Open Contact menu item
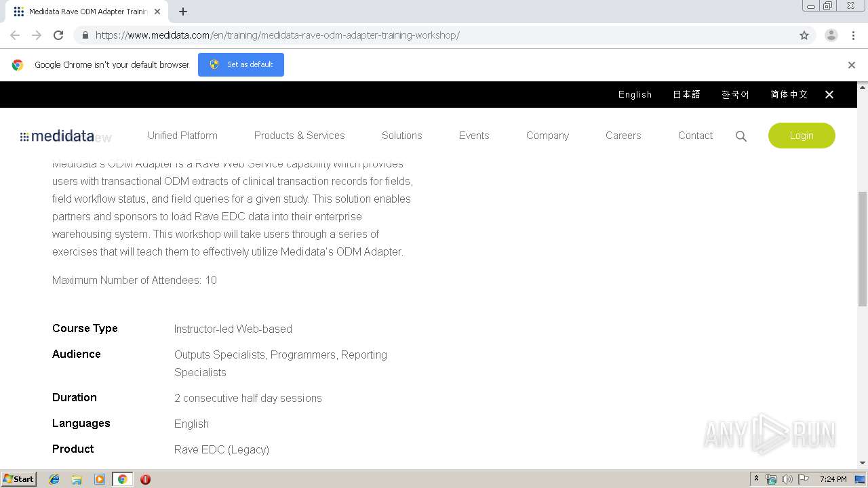This screenshot has height=488, width=868. [x=695, y=136]
